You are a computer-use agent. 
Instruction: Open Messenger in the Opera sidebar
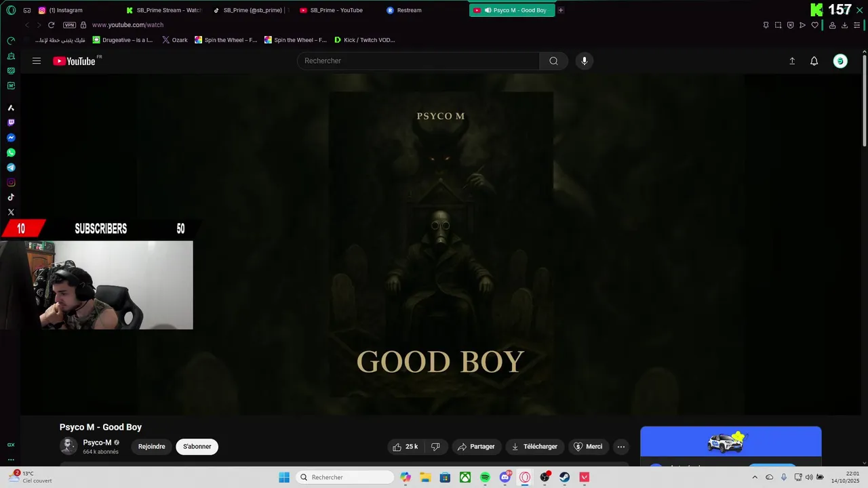pyautogui.click(x=11, y=138)
